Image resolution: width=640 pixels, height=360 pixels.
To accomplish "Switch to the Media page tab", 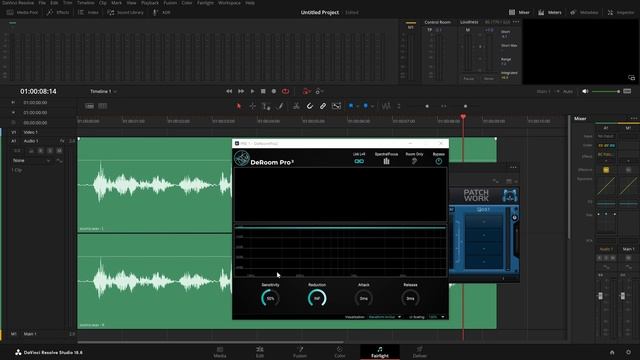I will [220, 352].
